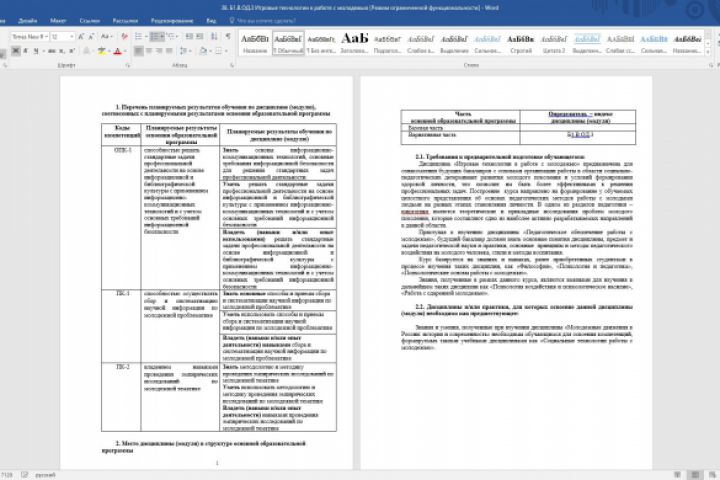Open the Ссылки ribbon tab
Viewport: 720px width, 480px height.
tap(90, 21)
